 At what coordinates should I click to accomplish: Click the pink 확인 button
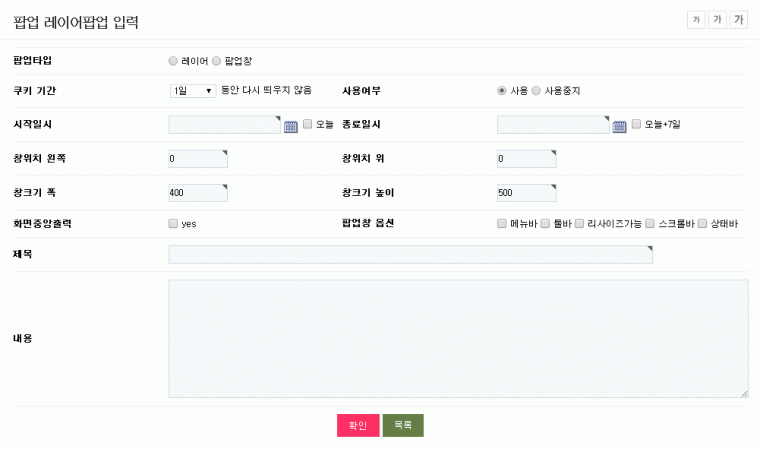point(358,426)
